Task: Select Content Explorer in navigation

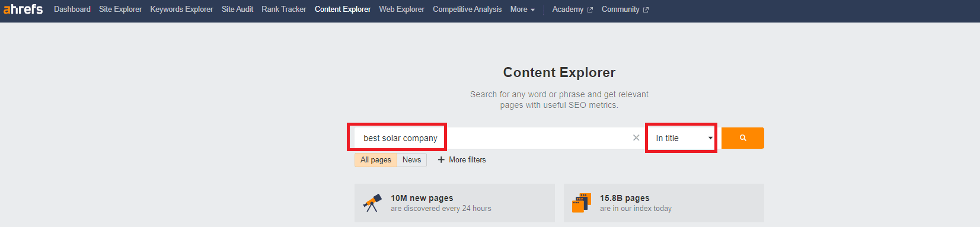Action: point(343,9)
